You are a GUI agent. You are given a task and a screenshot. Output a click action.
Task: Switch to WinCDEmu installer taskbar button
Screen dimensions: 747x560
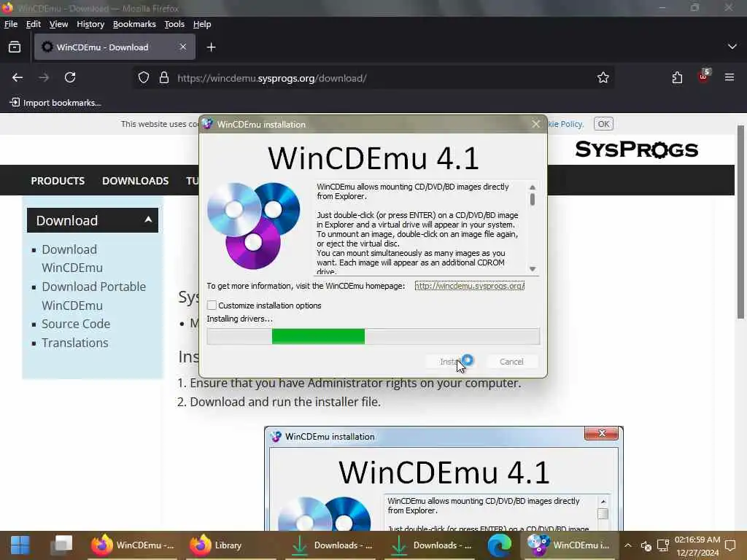pos(568,545)
